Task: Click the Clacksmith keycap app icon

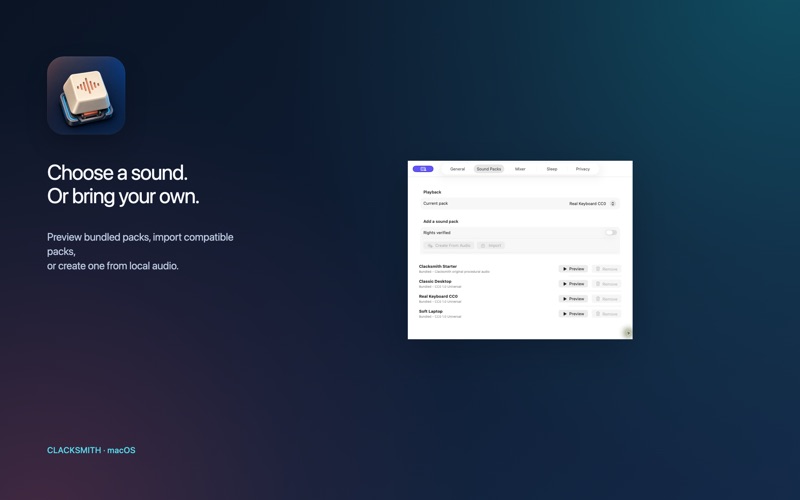Action: (86, 95)
